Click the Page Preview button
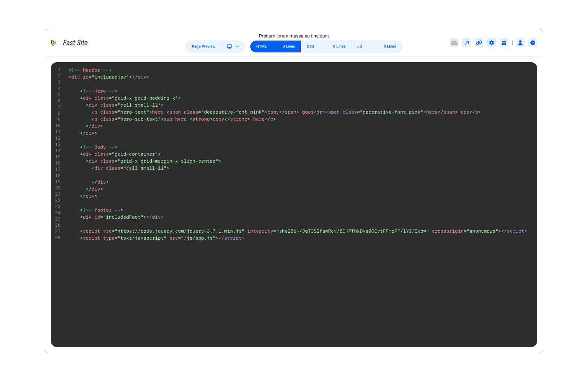The width and height of the screenshot is (588, 382). click(203, 46)
